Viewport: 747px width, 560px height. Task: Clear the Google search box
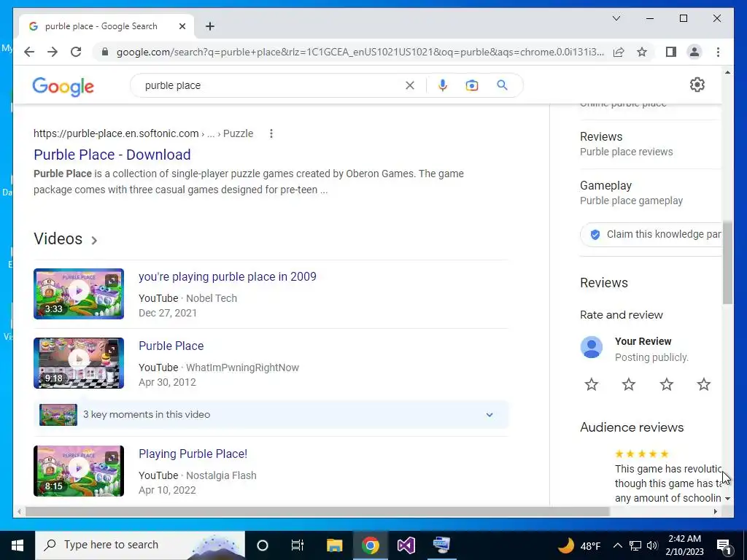410,86
